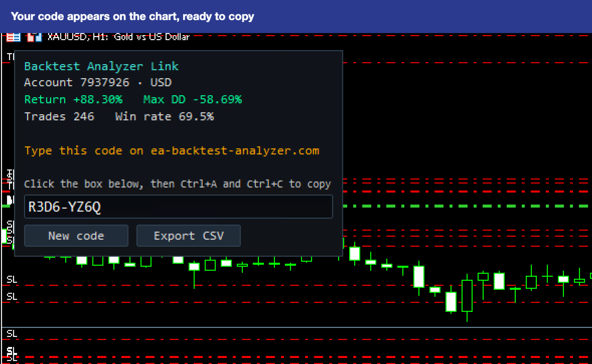
Task: Generate a code with New code button
Action: (76, 236)
